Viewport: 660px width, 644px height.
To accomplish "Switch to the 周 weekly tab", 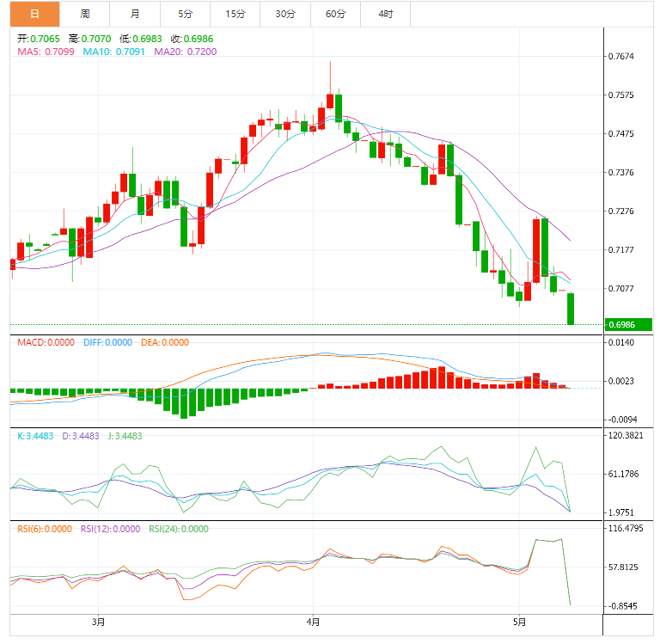I will 84,14.
